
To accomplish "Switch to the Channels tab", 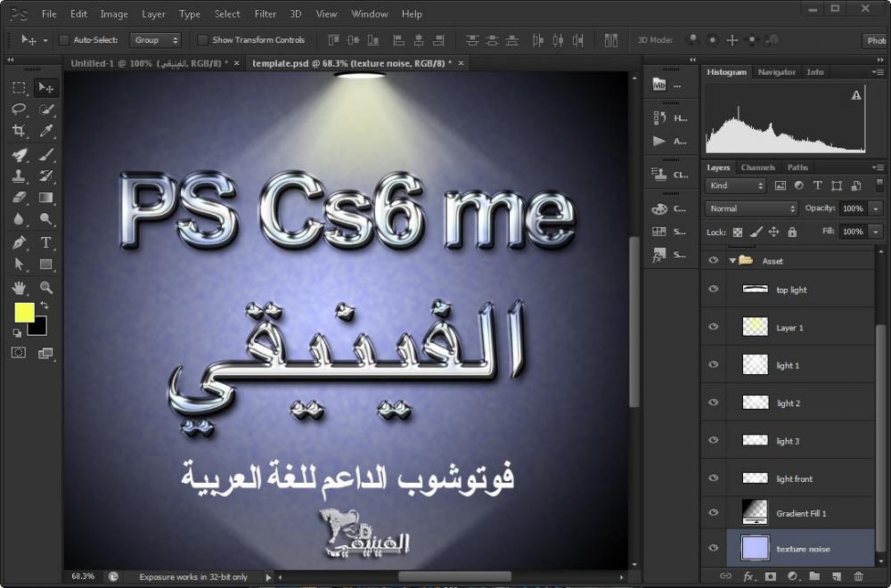I will (x=758, y=167).
